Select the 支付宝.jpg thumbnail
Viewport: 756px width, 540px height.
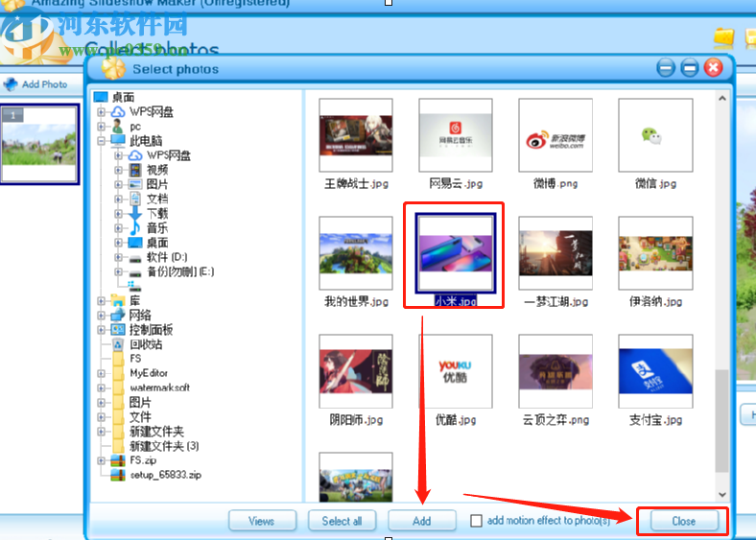pos(655,371)
